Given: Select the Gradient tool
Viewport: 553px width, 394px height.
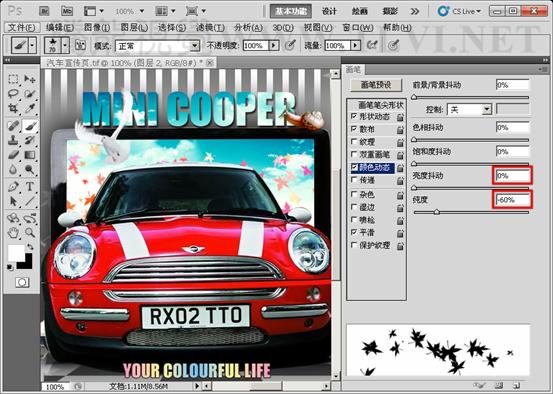Looking at the screenshot, I should (30, 155).
